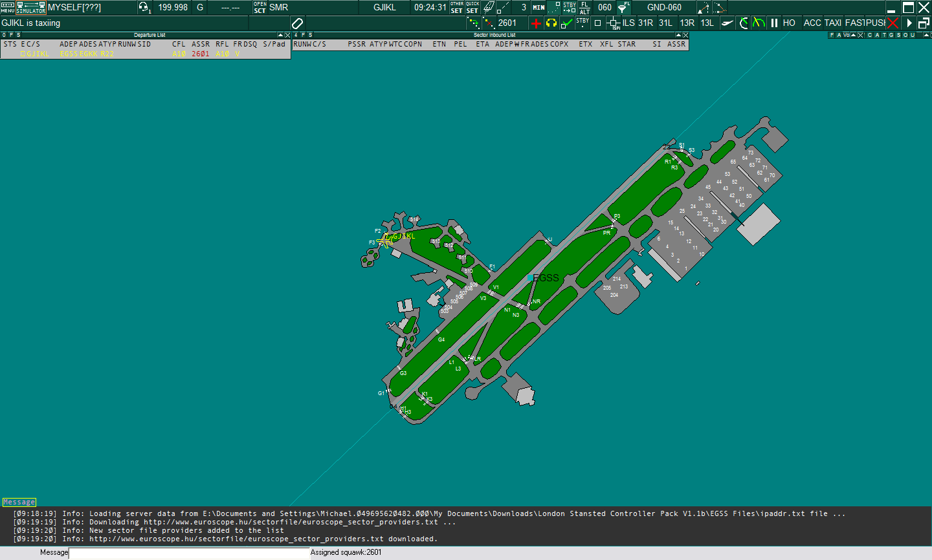Click the red 2601 assigned squawk cell

pos(201,54)
